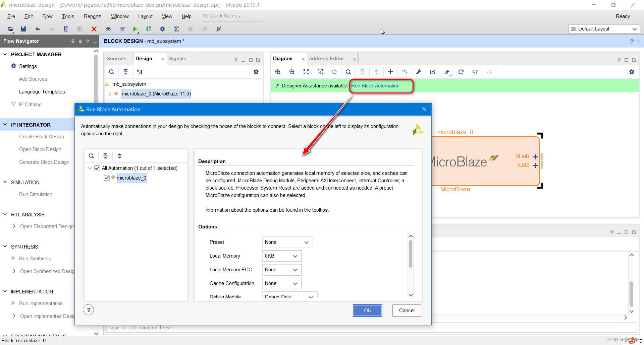Open Design panel settings gear

point(256,72)
